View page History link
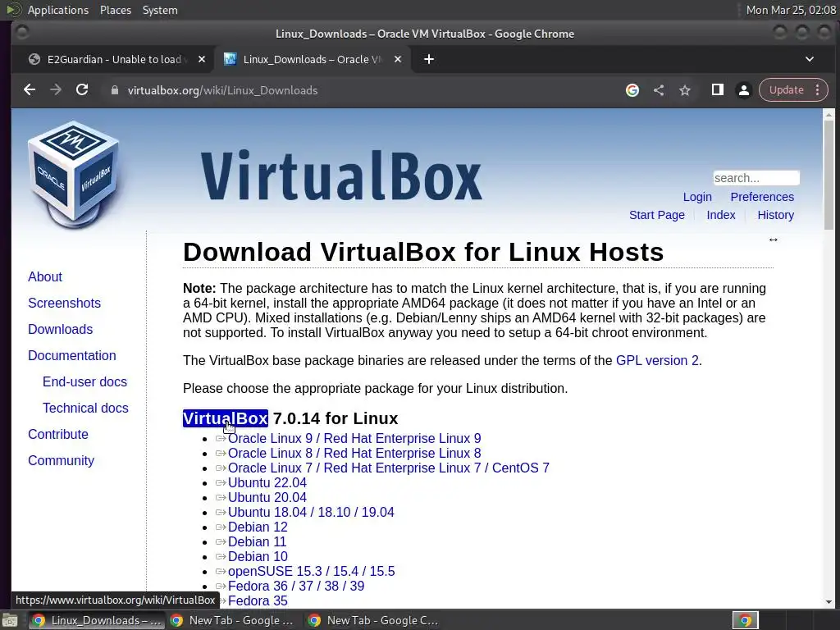 (x=775, y=215)
